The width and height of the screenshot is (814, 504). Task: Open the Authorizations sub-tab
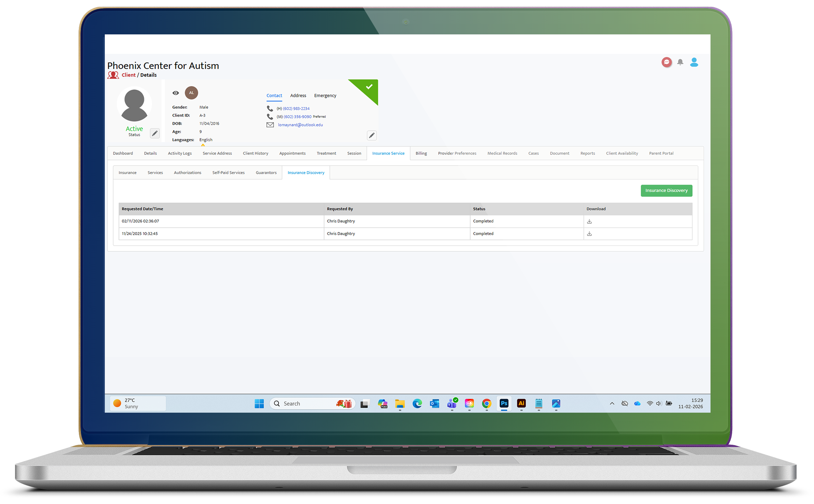click(x=187, y=173)
